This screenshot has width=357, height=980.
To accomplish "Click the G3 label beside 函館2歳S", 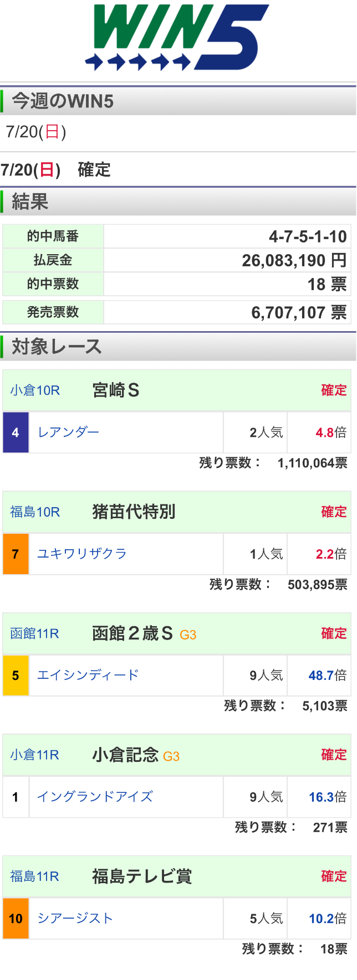I will click(x=188, y=635).
